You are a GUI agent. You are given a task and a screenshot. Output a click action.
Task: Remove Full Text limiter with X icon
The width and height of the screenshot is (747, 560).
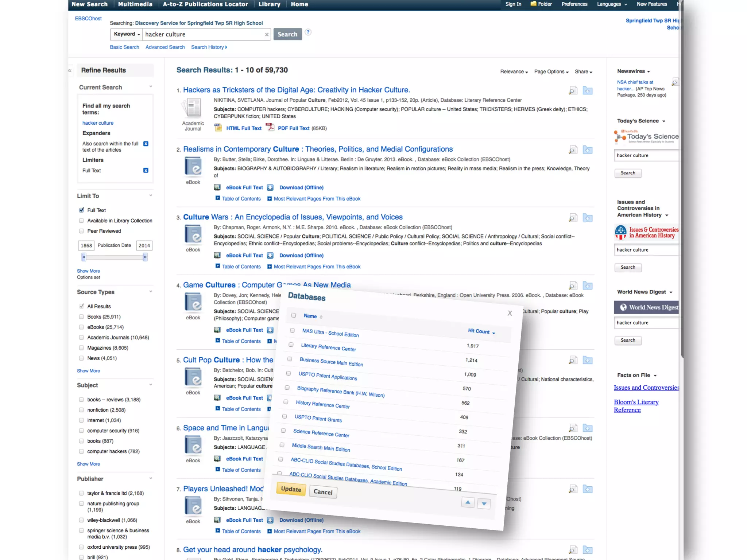146,170
